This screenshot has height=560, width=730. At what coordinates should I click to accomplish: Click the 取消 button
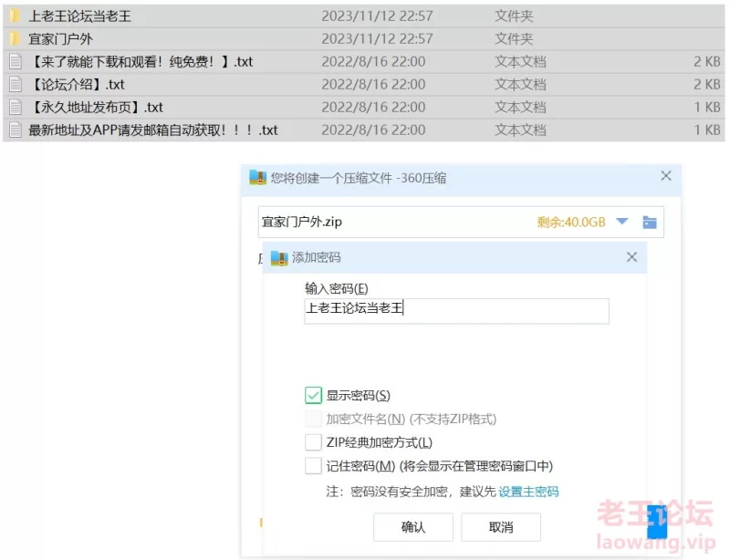pos(501,527)
